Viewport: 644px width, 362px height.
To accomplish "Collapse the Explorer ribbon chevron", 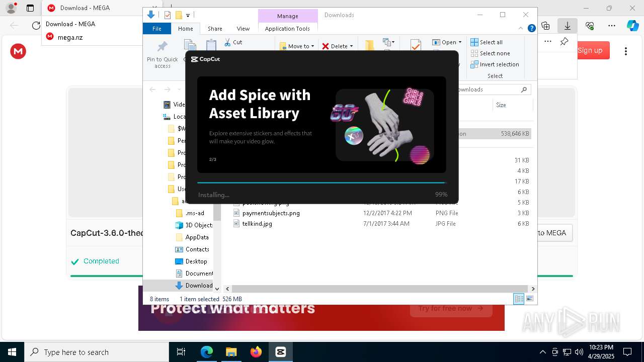I will pyautogui.click(x=521, y=28).
